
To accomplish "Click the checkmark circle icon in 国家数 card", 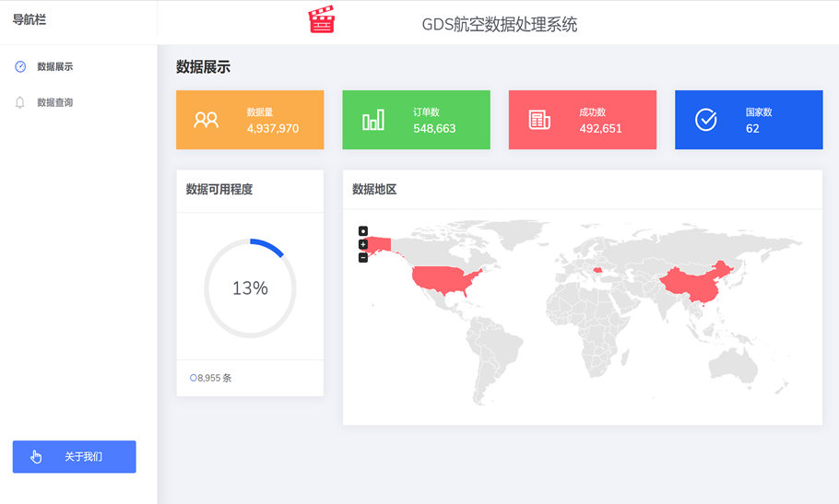I will point(706,120).
